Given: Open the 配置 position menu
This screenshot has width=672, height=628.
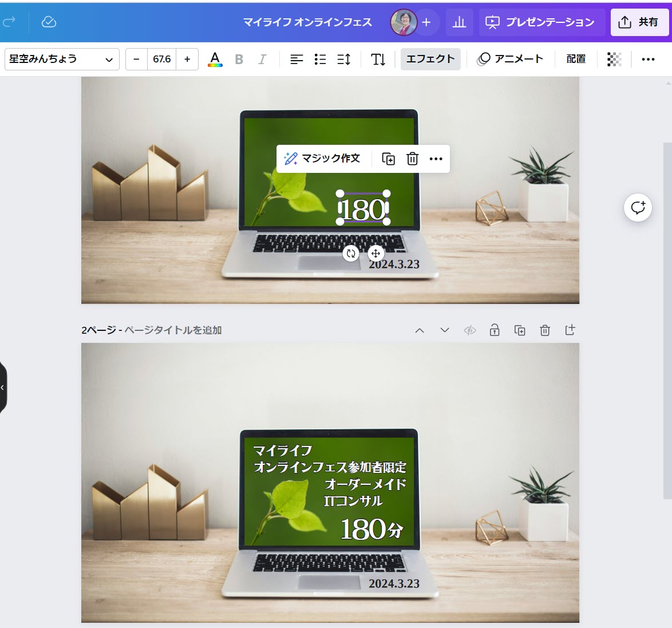Looking at the screenshot, I should [x=576, y=59].
